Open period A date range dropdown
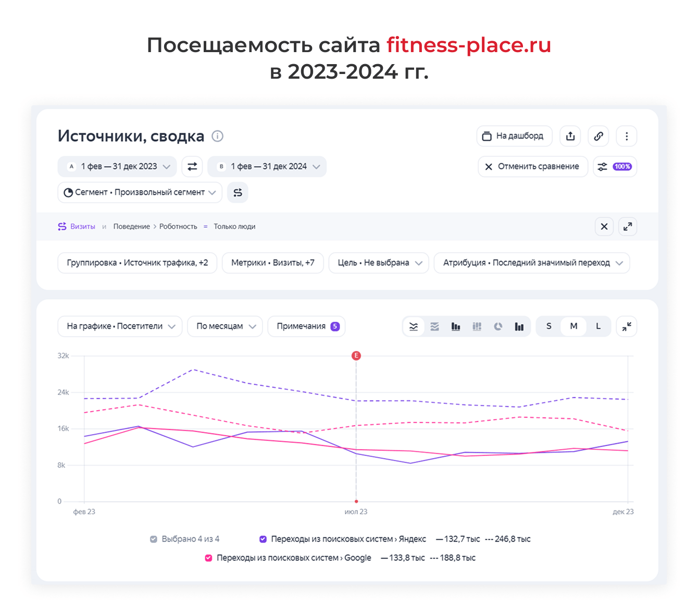Image resolution: width=698 pixels, height=616 pixels. click(x=117, y=166)
